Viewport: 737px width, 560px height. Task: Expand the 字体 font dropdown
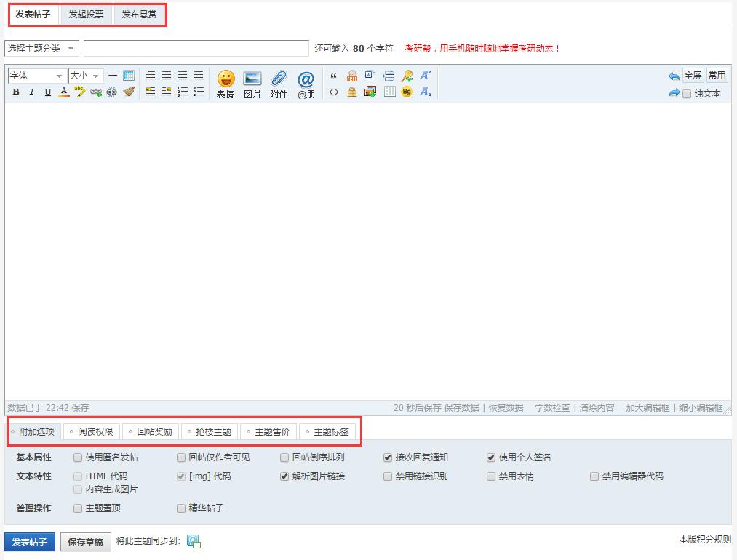[x=36, y=76]
